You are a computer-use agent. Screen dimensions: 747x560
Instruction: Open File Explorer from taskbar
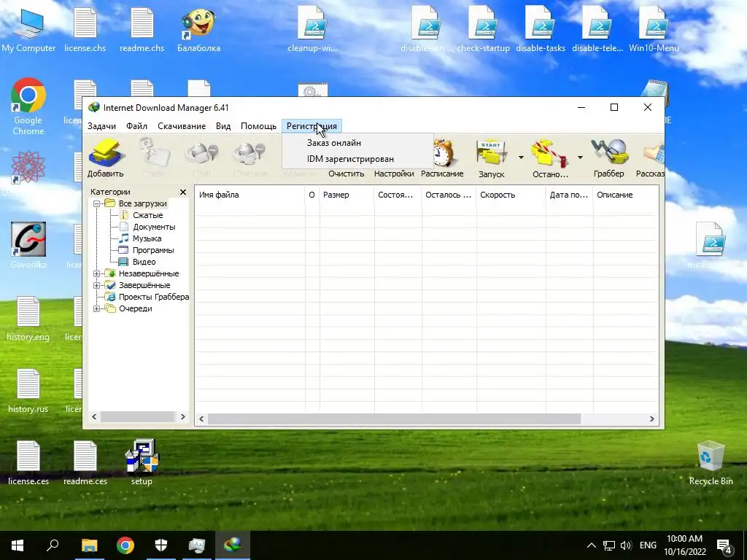click(89, 545)
